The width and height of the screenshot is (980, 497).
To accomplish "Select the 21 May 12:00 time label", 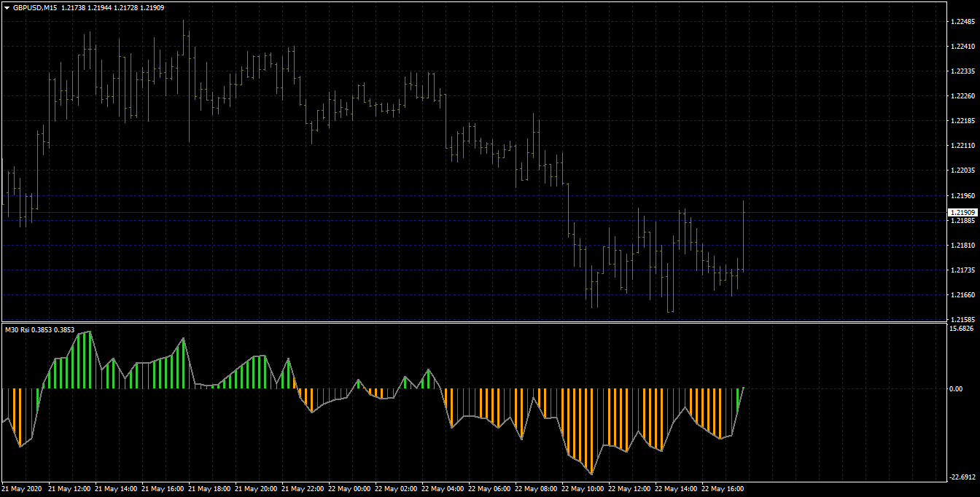I will (x=69, y=489).
